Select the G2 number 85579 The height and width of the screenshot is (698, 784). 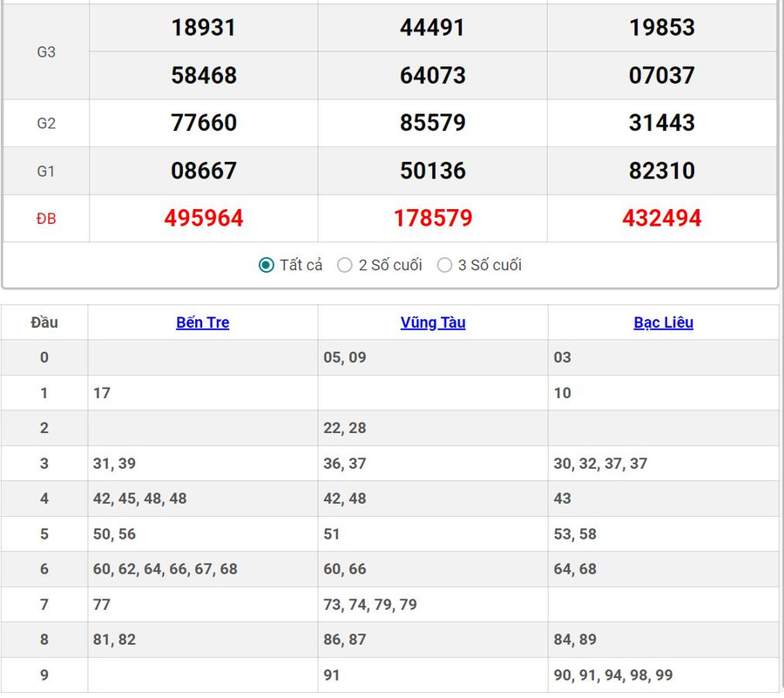pos(433,123)
